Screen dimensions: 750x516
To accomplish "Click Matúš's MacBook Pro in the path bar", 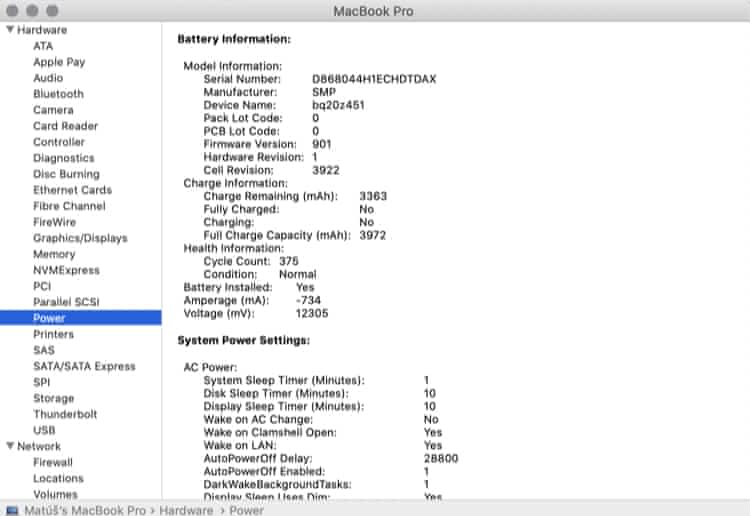I will (85, 510).
